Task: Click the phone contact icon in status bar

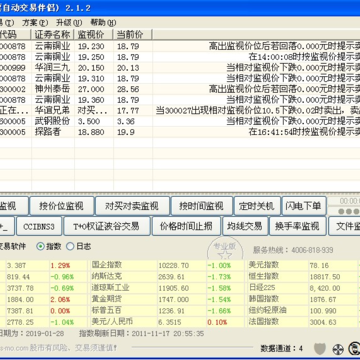Action: pyautogui.click(x=354, y=349)
